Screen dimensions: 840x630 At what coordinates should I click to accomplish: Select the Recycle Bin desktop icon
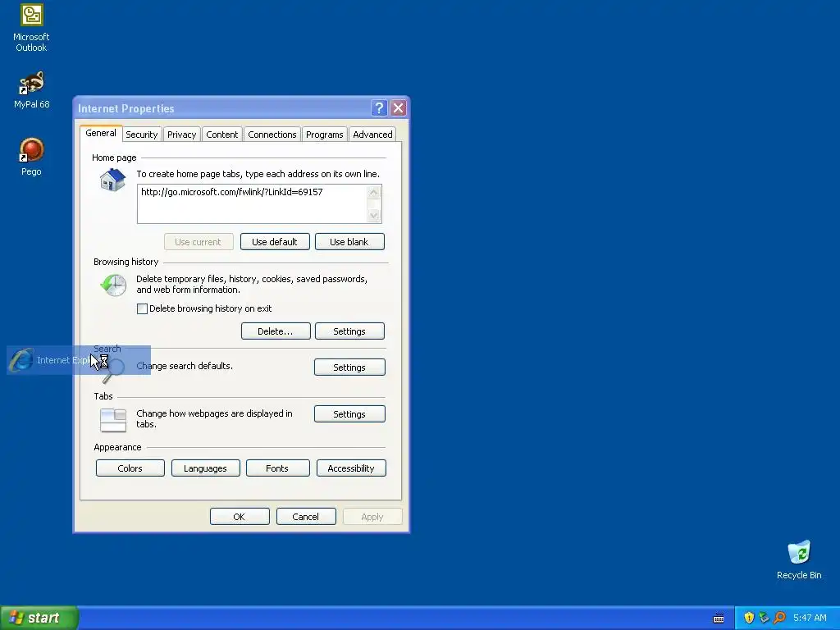pos(799,559)
